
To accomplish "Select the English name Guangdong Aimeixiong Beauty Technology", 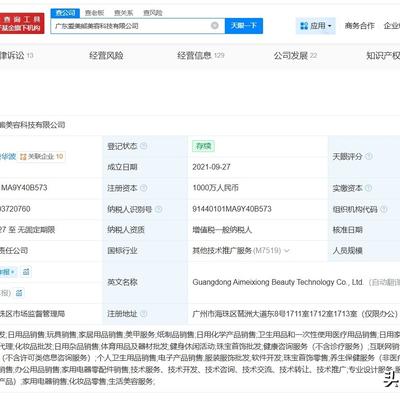I will click(278, 282).
